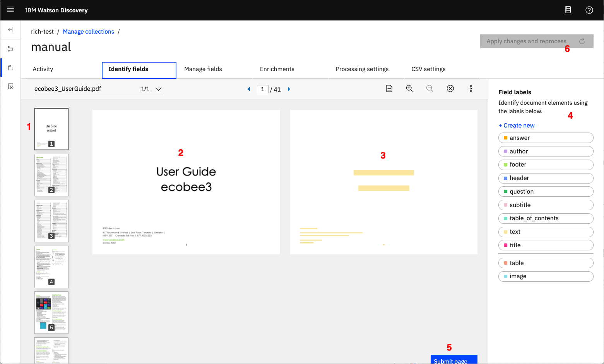This screenshot has height=364, width=604.
Task: Collapse the sidebar with arrow icon
Action: click(10, 30)
